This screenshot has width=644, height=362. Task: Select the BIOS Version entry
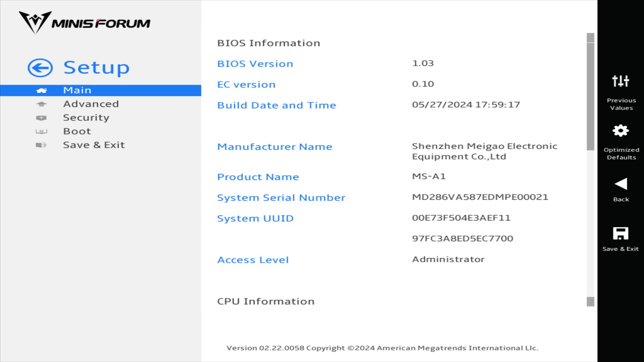(x=255, y=64)
